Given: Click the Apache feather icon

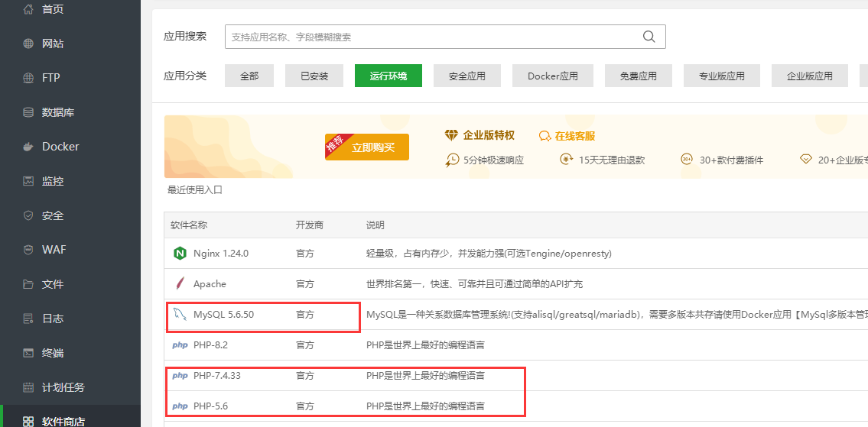Looking at the screenshot, I should (x=180, y=284).
